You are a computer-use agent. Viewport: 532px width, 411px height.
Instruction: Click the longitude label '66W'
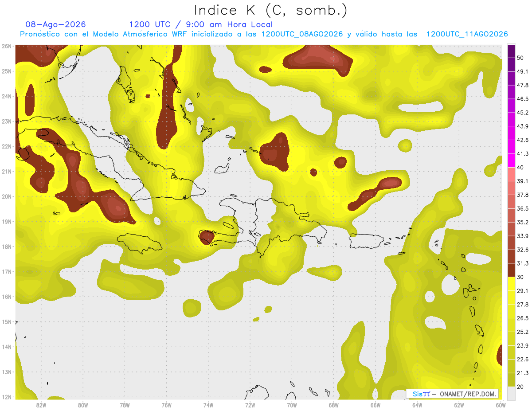point(376,405)
